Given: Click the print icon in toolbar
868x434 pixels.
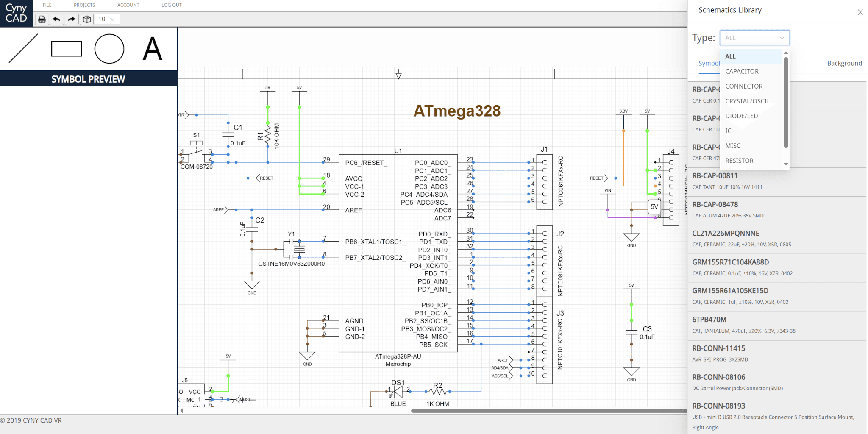Looking at the screenshot, I should click(42, 19).
